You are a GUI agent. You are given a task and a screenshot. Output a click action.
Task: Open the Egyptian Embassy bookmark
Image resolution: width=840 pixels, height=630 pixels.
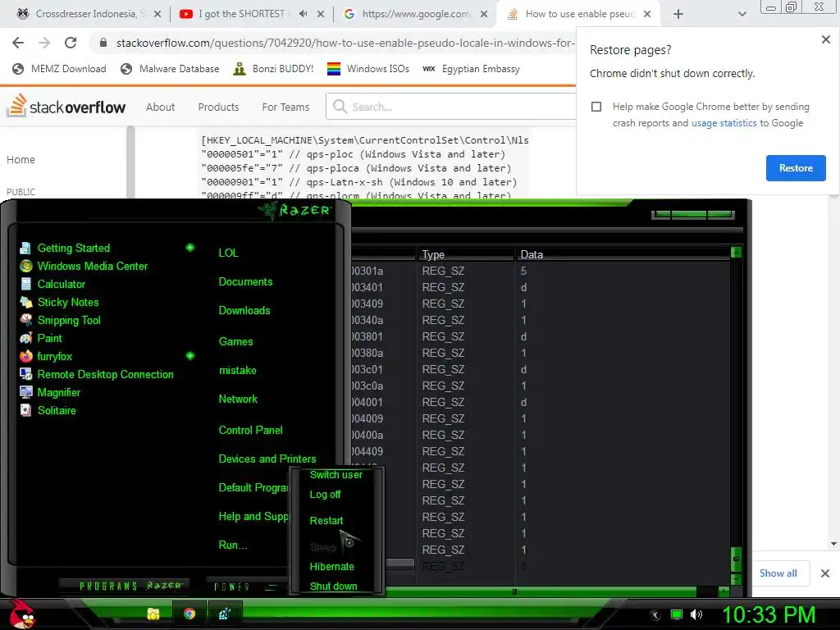tap(471, 69)
